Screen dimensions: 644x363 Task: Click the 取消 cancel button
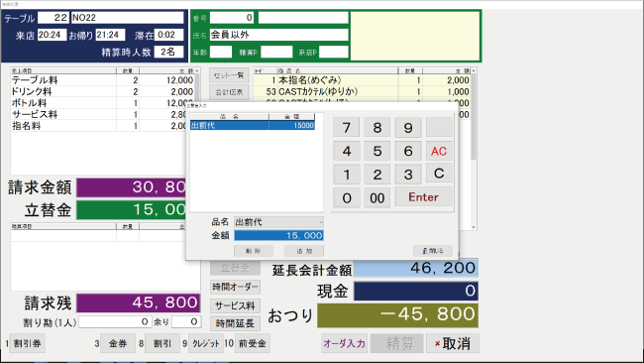[x=452, y=343]
